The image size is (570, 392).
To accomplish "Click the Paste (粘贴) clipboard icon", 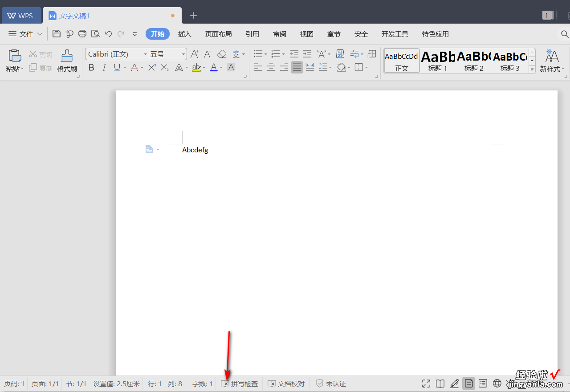I will pyautogui.click(x=15, y=56).
